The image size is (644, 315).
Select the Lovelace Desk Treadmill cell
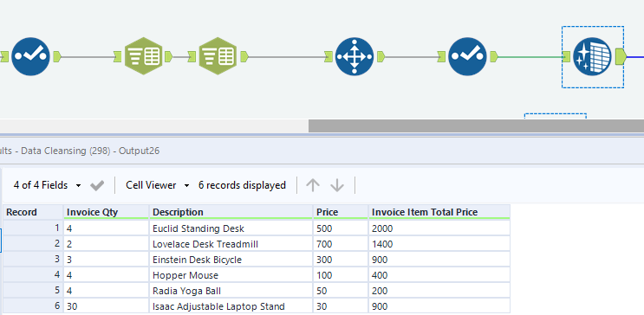click(x=231, y=244)
